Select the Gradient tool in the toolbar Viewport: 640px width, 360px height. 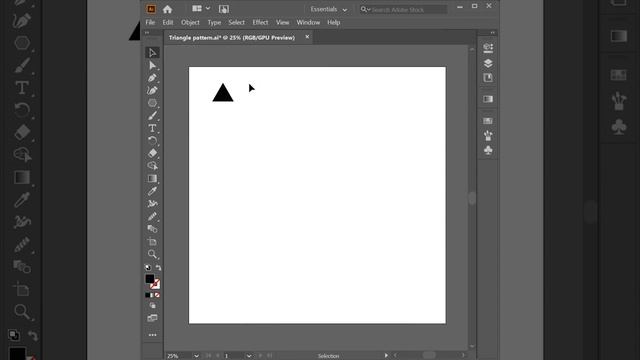[x=152, y=178]
